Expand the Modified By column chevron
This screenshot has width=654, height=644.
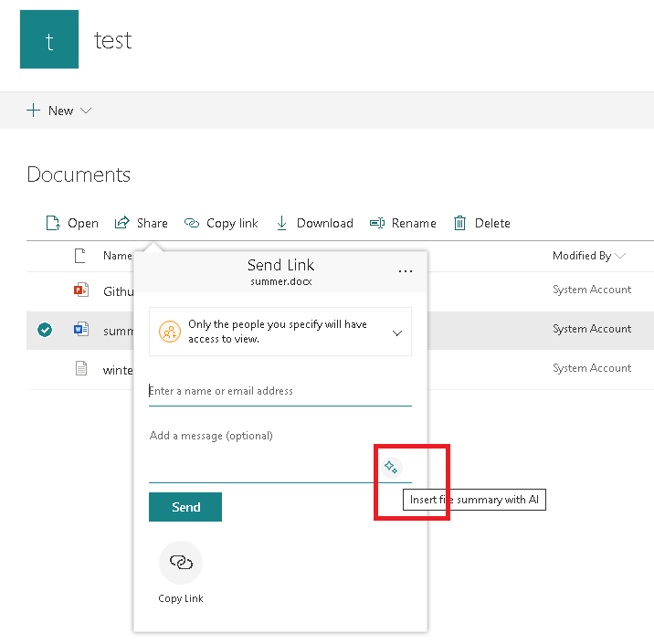pos(620,256)
